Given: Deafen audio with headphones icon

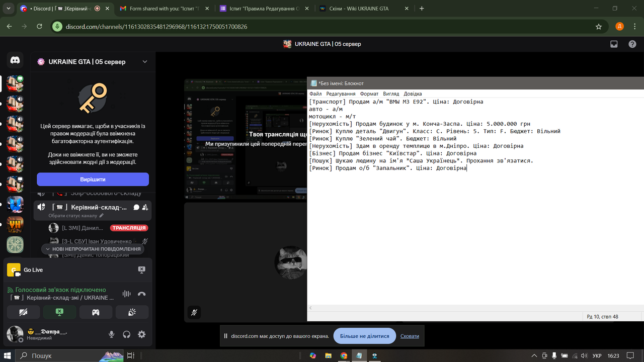Looking at the screenshot, I should click(127, 334).
